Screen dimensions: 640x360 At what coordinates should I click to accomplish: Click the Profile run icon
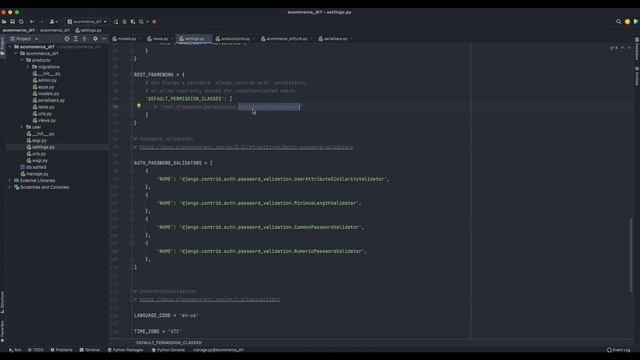pos(142,22)
